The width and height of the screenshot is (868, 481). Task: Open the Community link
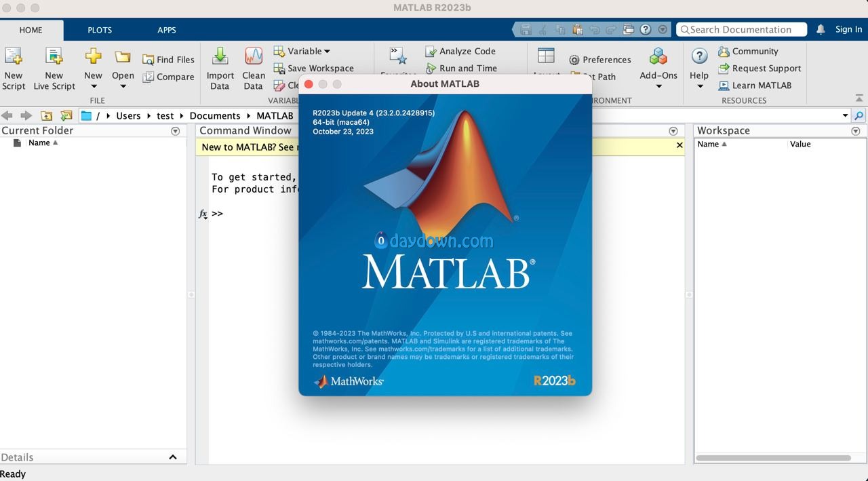click(748, 51)
